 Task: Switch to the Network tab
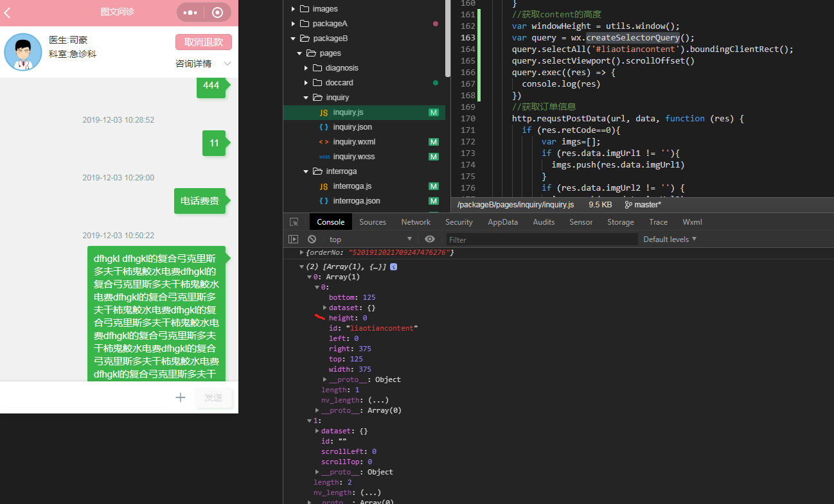[x=416, y=222]
